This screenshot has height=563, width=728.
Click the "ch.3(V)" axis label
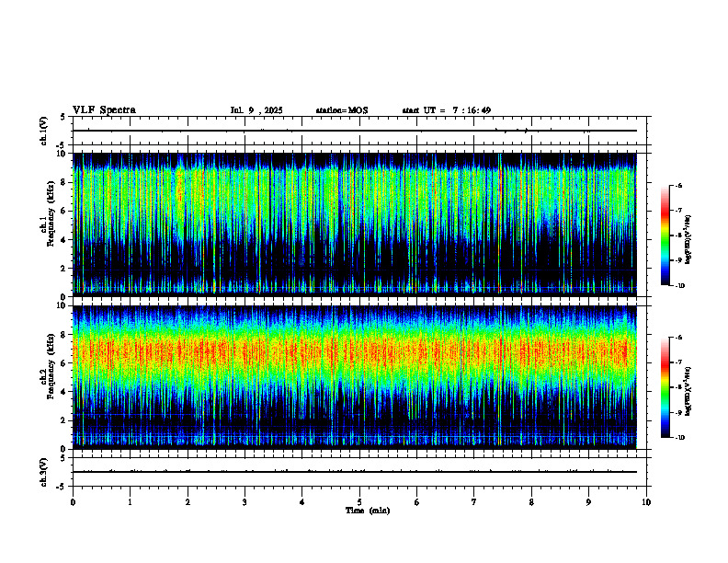pyautogui.click(x=43, y=472)
